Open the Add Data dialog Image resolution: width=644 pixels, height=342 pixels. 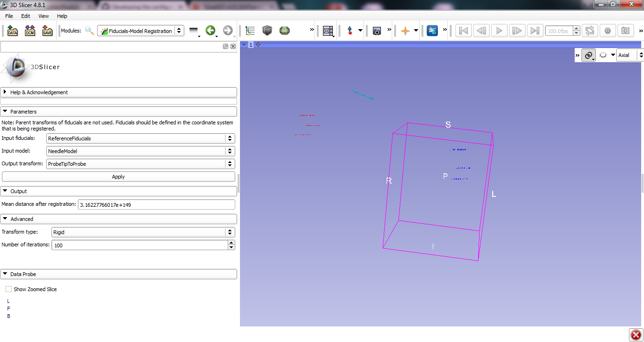[x=12, y=31]
